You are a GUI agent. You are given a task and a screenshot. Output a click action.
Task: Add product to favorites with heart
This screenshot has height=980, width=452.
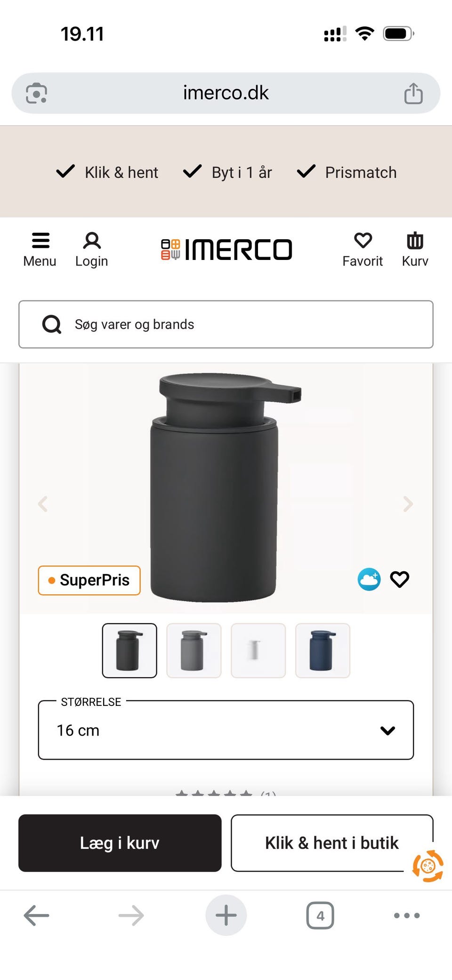pyautogui.click(x=400, y=579)
